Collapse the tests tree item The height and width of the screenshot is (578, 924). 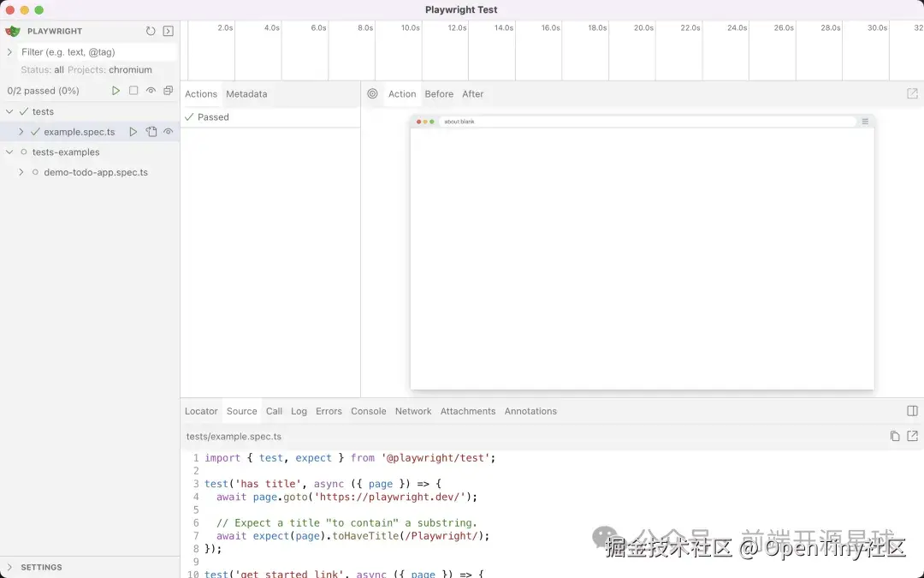[9, 111]
